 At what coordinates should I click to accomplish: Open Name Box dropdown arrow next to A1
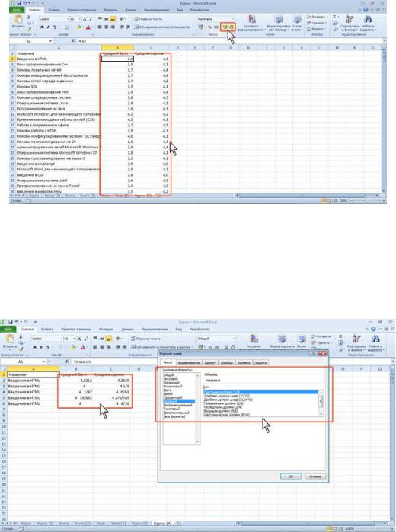point(43,362)
